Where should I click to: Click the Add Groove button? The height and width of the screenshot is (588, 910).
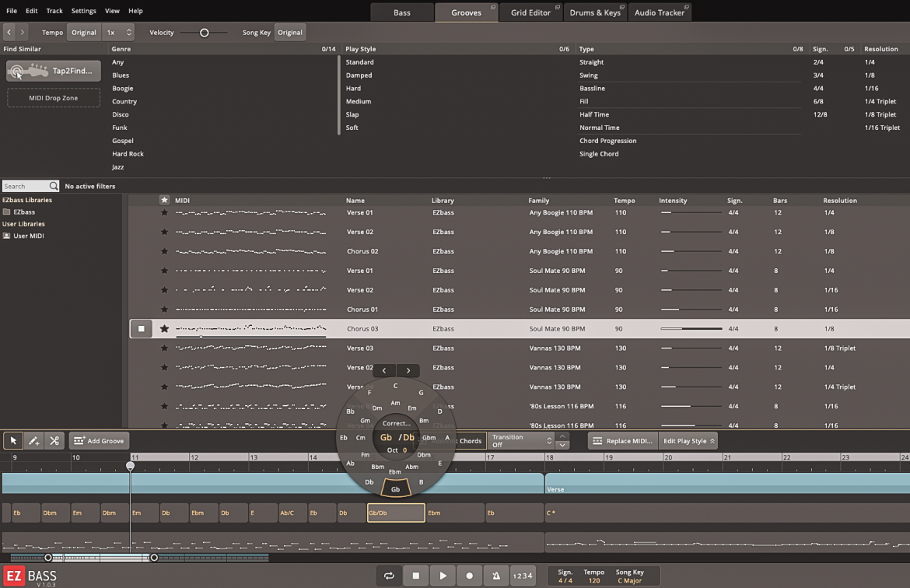(x=99, y=440)
